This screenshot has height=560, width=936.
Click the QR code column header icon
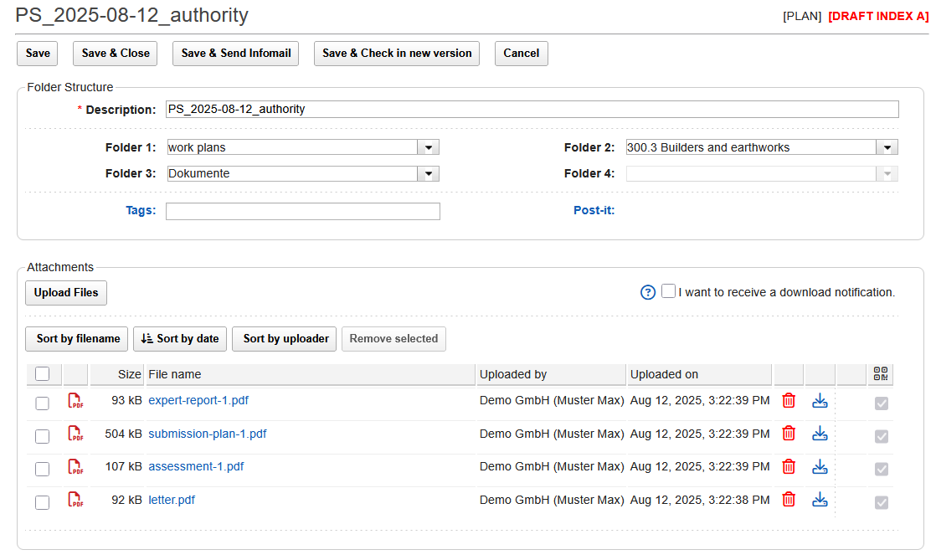tap(880, 374)
